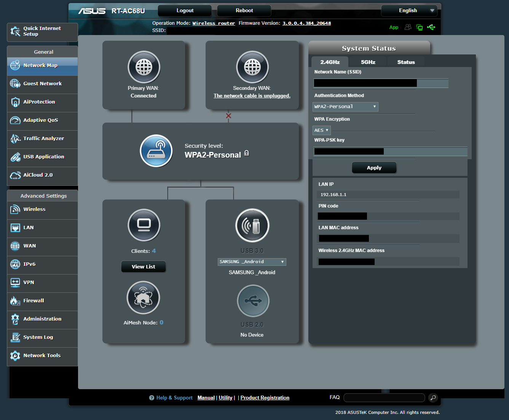Switch to the 5GHz tab
The image size is (509, 420).
pyautogui.click(x=368, y=62)
